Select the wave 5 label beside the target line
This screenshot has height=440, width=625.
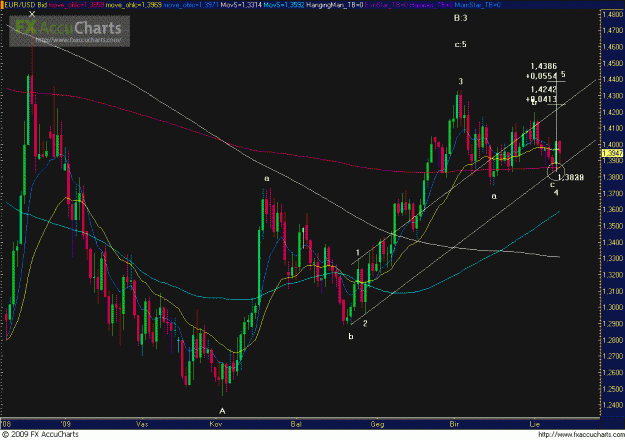click(563, 74)
